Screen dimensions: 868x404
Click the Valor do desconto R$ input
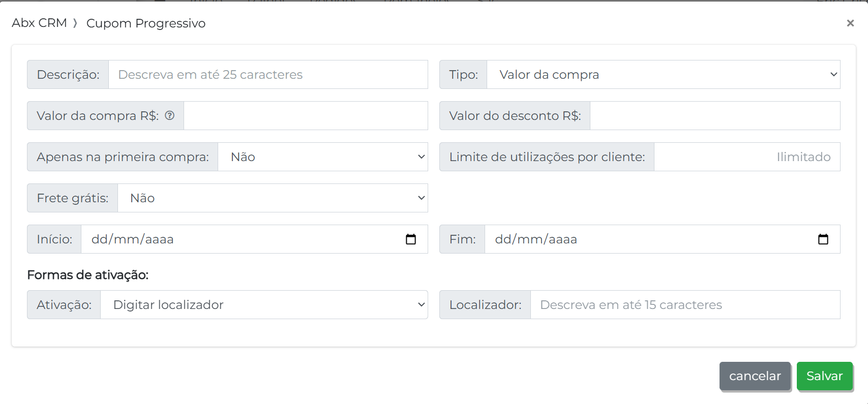(x=714, y=116)
